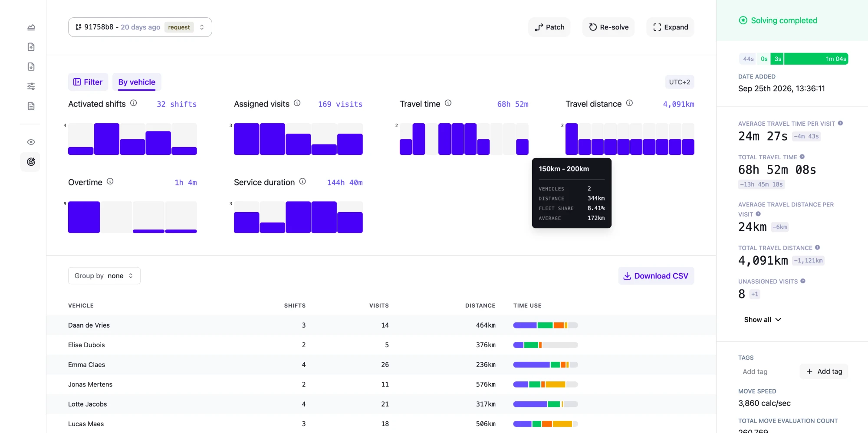Click the Lucas Maes vehicle name

coord(86,424)
